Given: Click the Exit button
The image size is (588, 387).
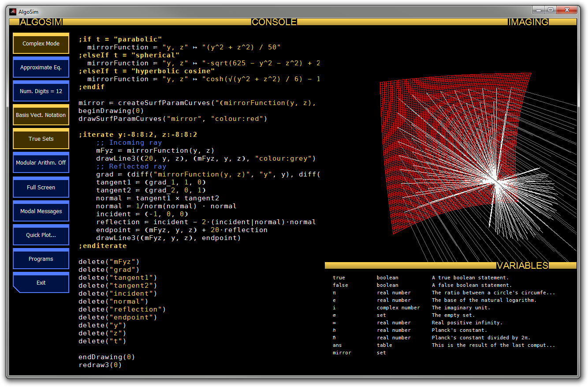Looking at the screenshot, I should (x=41, y=282).
